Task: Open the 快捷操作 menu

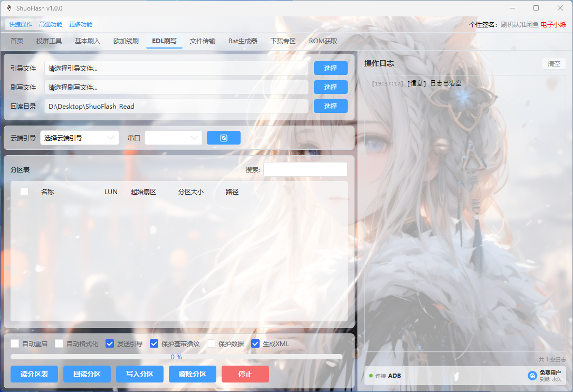Action: (21, 24)
